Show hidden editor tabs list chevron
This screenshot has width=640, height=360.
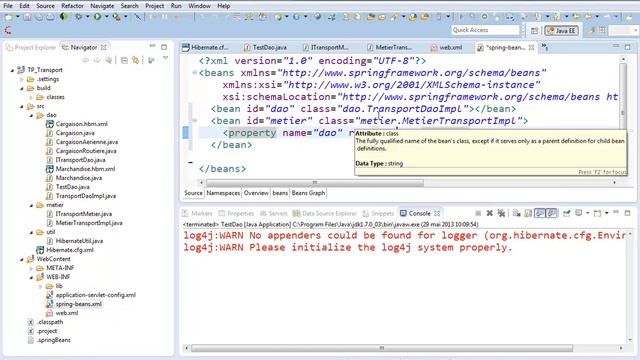(x=545, y=47)
